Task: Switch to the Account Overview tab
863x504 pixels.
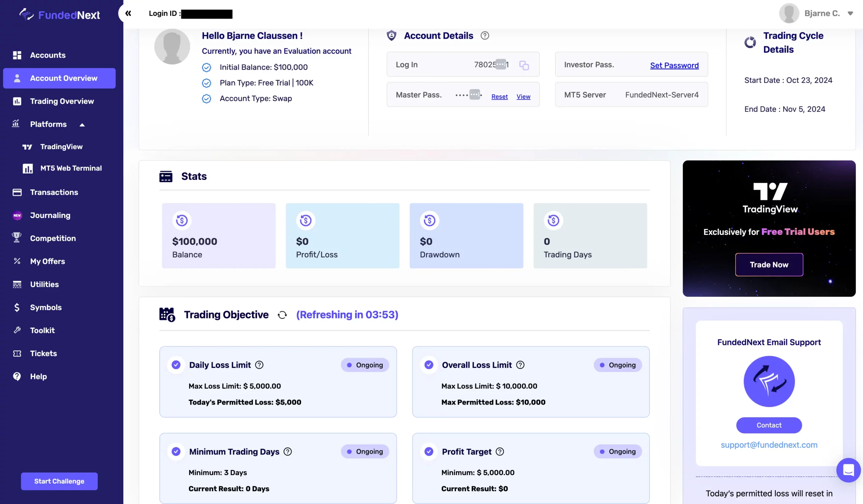Action: tap(63, 78)
